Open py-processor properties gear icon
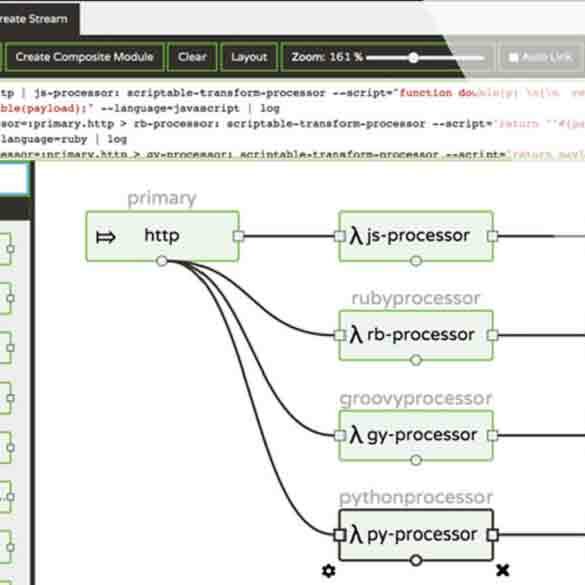This screenshot has width=585, height=585. coord(328,570)
